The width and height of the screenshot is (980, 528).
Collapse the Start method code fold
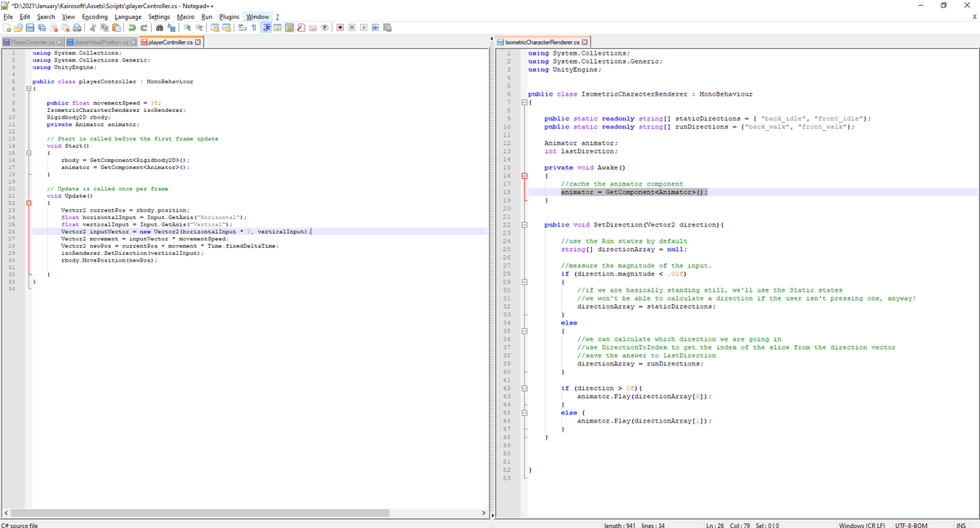coord(29,153)
